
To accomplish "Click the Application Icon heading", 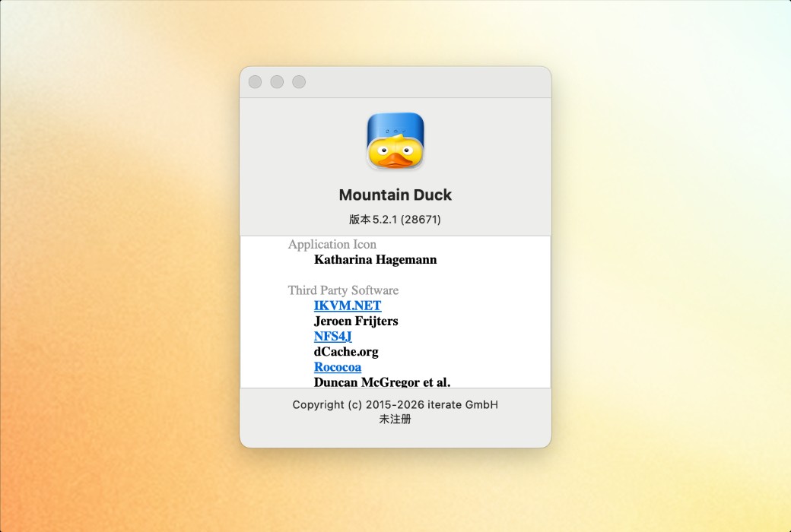I will pyautogui.click(x=332, y=245).
